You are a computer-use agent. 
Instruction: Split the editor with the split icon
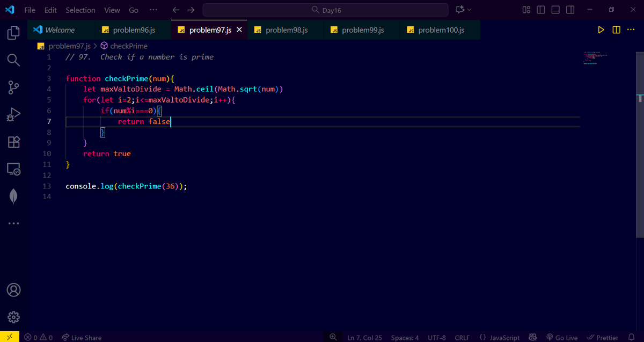coord(616,30)
